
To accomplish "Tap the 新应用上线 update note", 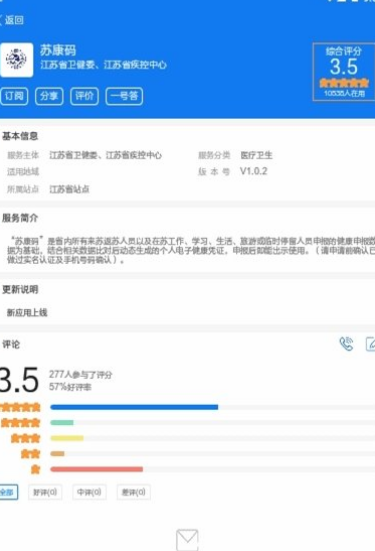I will coord(27,312).
